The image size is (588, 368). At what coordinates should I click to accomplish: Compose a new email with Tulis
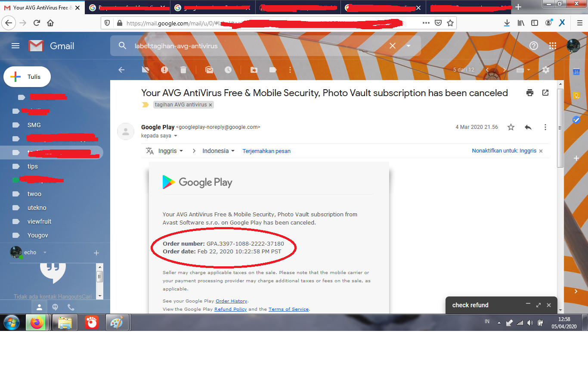click(27, 77)
